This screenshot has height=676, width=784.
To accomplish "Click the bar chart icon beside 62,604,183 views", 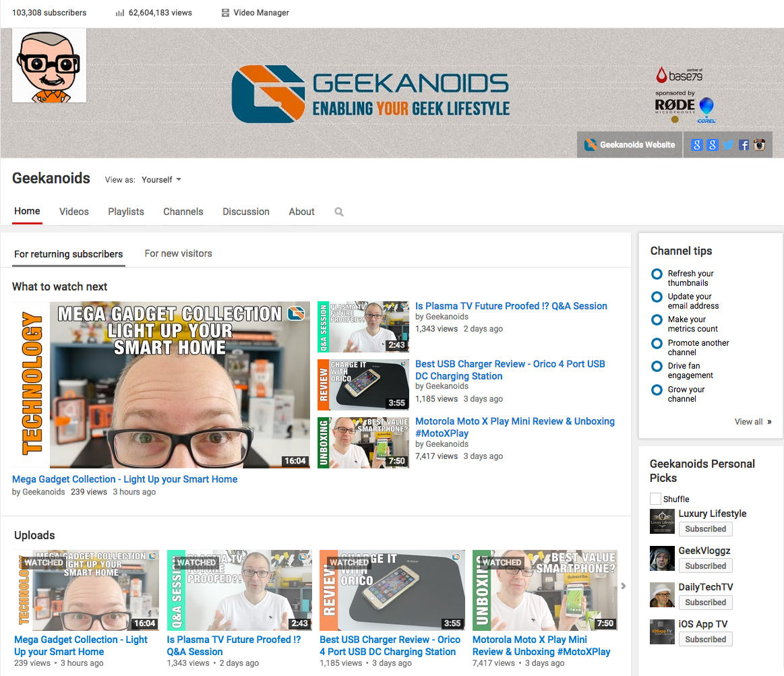I will tap(120, 13).
